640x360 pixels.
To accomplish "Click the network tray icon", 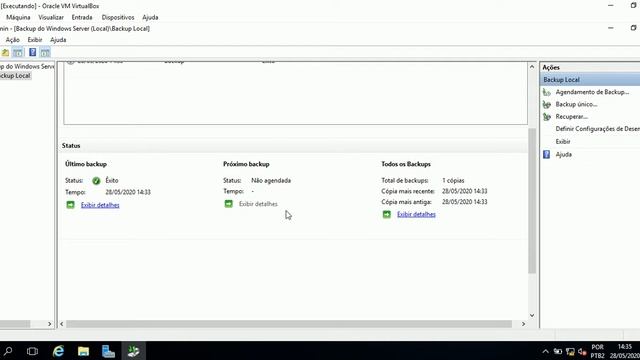I will tap(570, 351).
